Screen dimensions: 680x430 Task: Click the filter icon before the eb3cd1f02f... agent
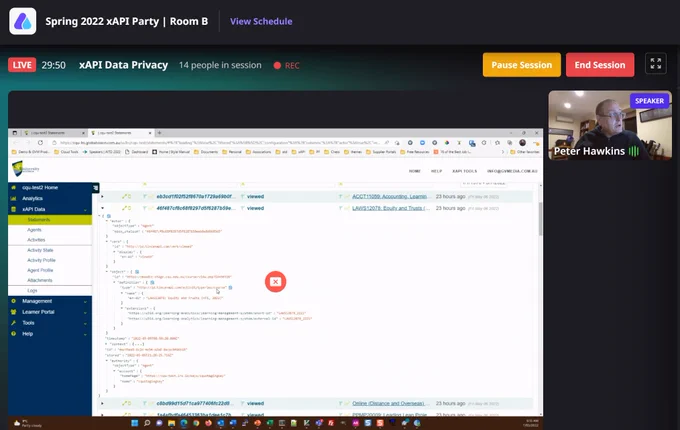[145, 196]
